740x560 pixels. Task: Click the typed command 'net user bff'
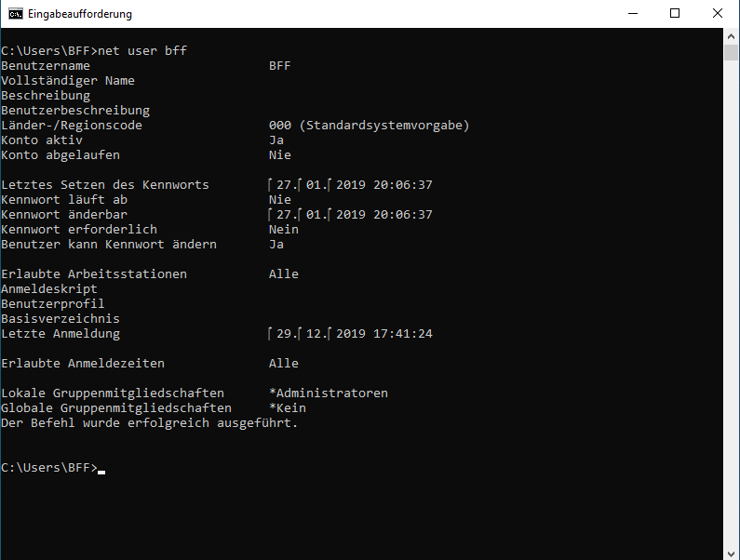(x=142, y=50)
